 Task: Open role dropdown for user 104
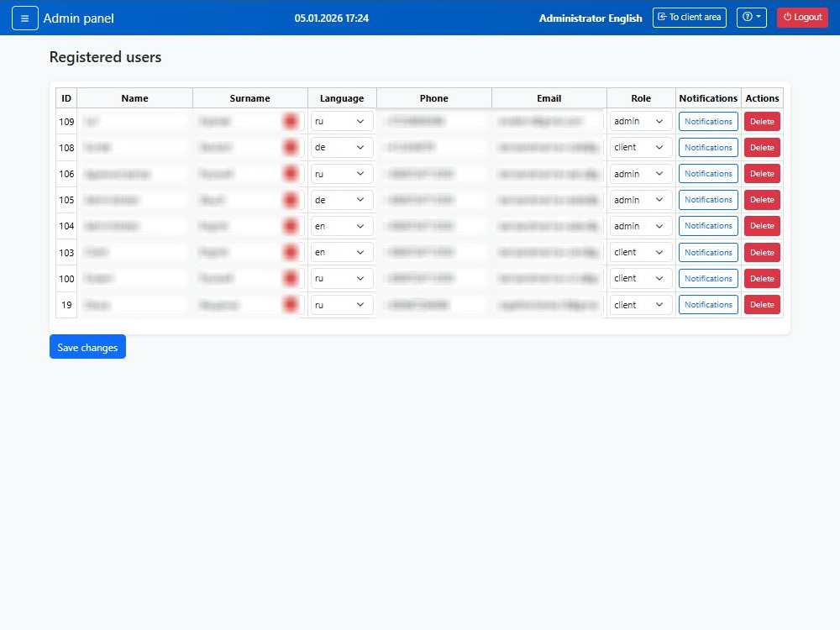click(x=641, y=226)
